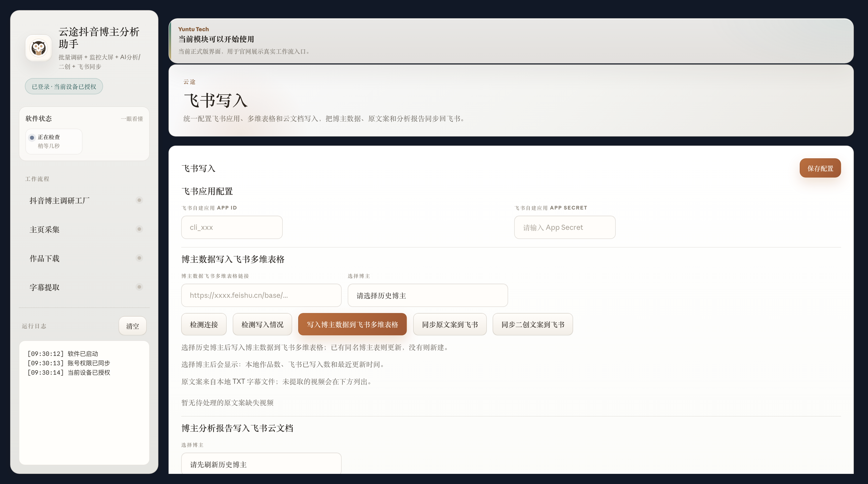Click the 运行日志 label
Screen dimensions: 868x484
tap(34, 326)
